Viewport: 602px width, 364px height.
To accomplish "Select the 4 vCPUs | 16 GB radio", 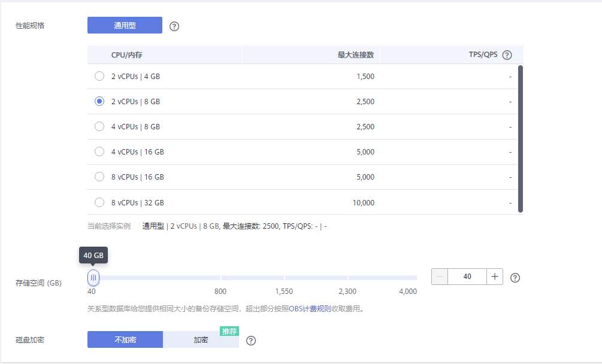I will pyautogui.click(x=99, y=151).
